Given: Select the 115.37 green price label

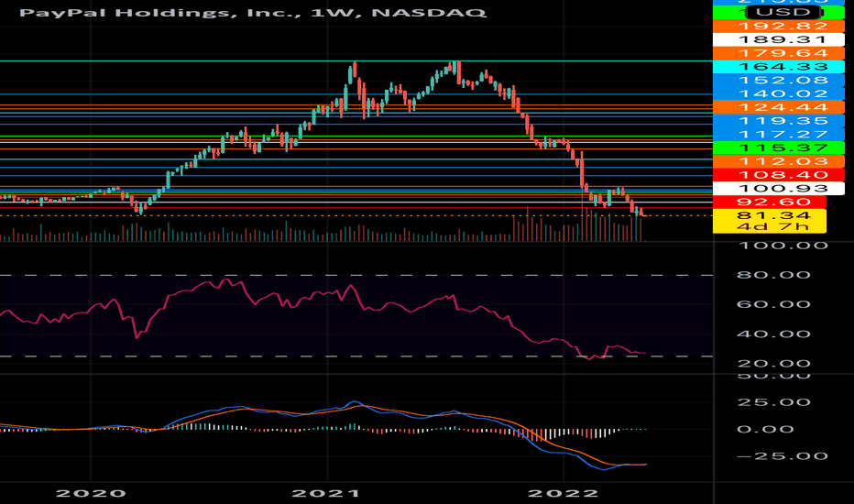Looking at the screenshot, I should pyautogui.click(x=778, y=148).
